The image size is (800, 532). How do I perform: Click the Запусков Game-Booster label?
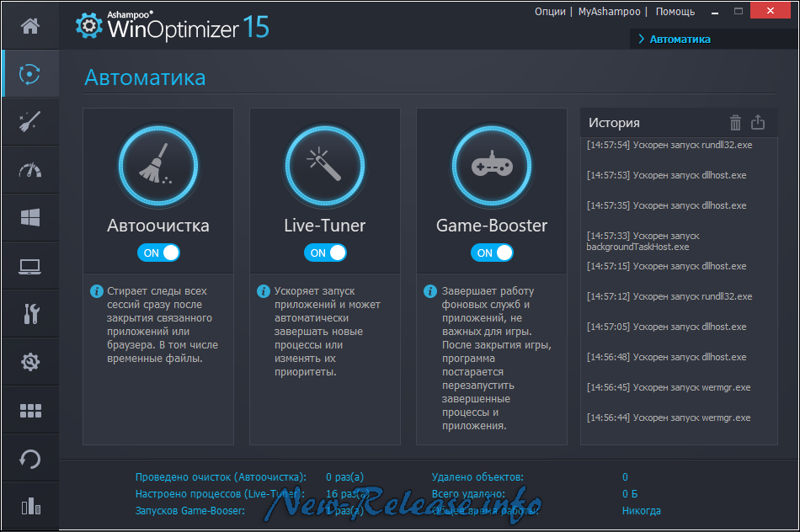(189, 511)
